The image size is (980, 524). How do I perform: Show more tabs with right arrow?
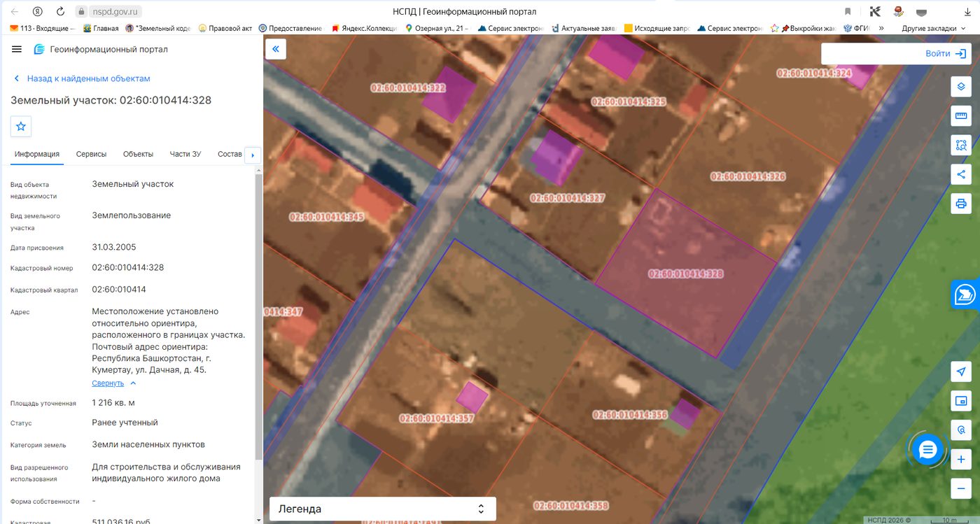tap(252, 155)
